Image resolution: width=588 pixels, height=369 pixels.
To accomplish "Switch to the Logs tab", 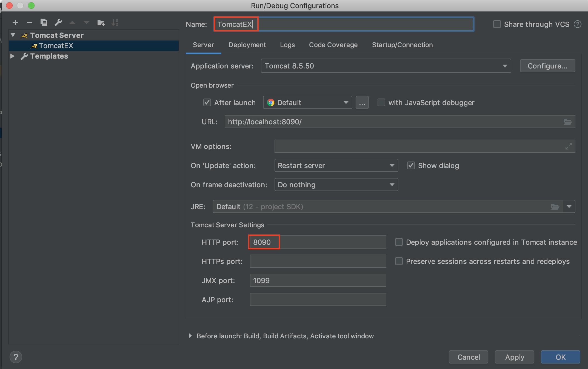I will click(x=287, y=45).
